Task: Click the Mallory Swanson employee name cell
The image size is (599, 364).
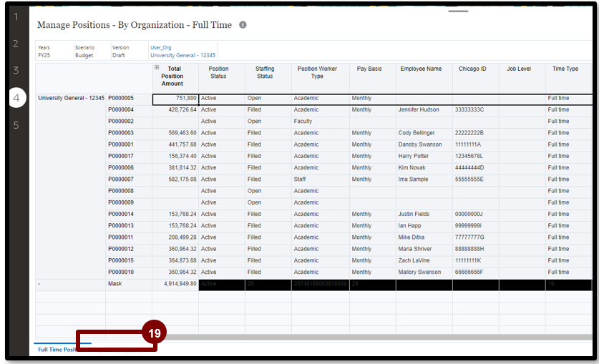Action: tap(424, 272)
